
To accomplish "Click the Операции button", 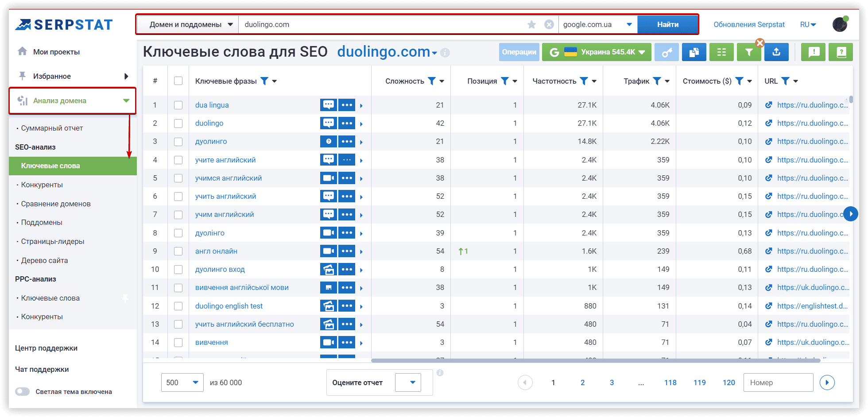I will [x=519, y=52].
